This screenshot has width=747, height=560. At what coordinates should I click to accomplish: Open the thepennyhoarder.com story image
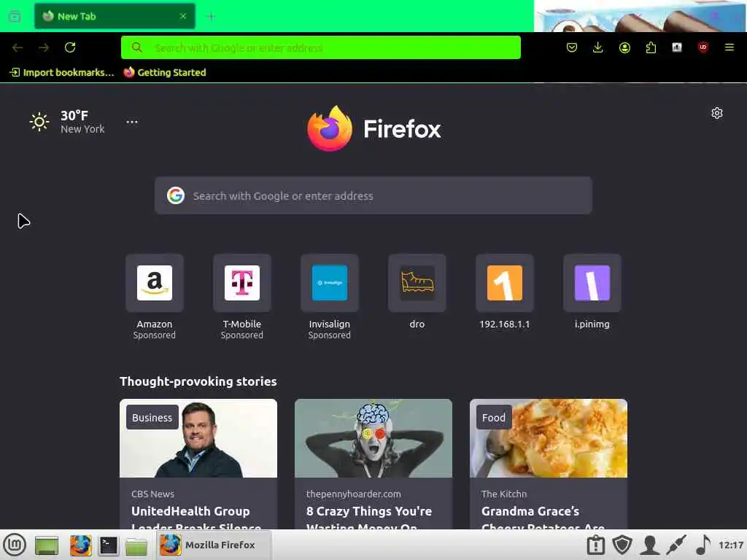click(373, 438)
